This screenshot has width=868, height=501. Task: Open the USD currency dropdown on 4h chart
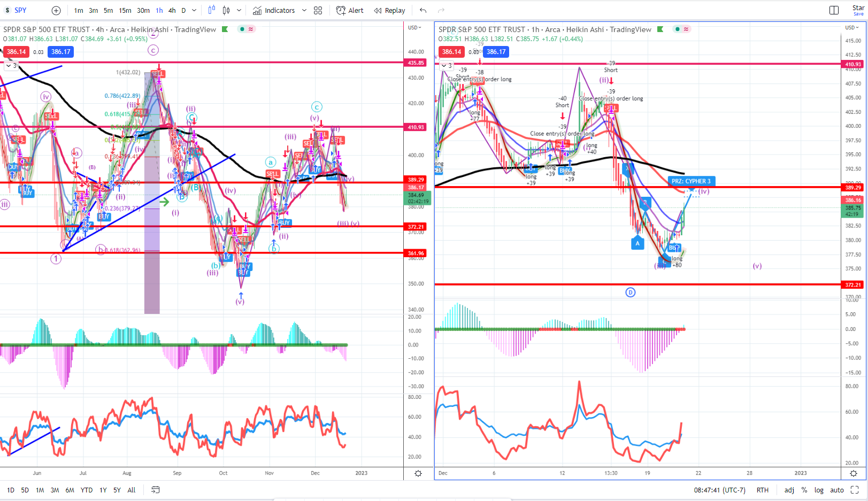(414, 28)
